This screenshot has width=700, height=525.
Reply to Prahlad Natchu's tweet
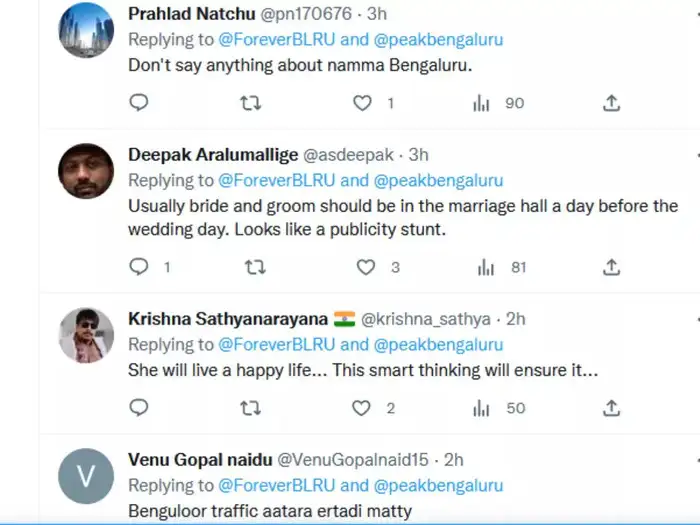(139, 103)
